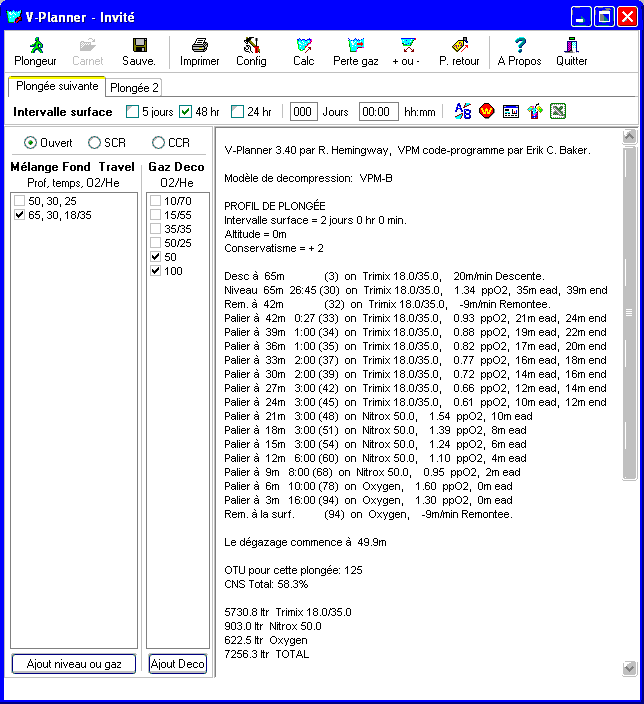Viewport: 644px width, 704px height.
Task: Click the 'Conservatisme = + 2' line
Action: pos(274,248)
